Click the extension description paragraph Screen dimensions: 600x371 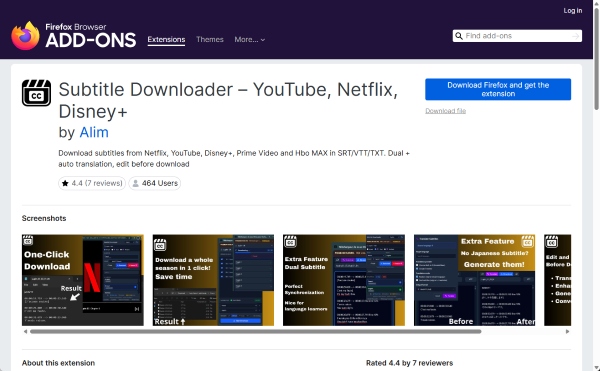[234, 159]
